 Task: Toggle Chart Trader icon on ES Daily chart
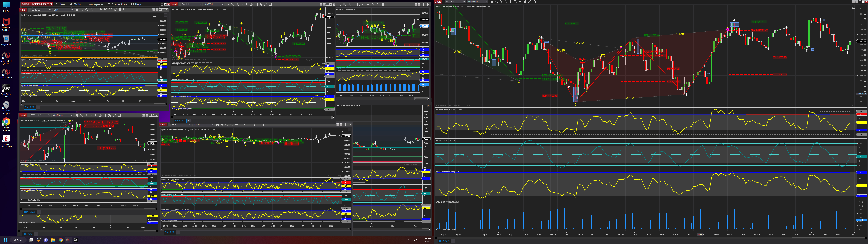click(x=106, y=10)
